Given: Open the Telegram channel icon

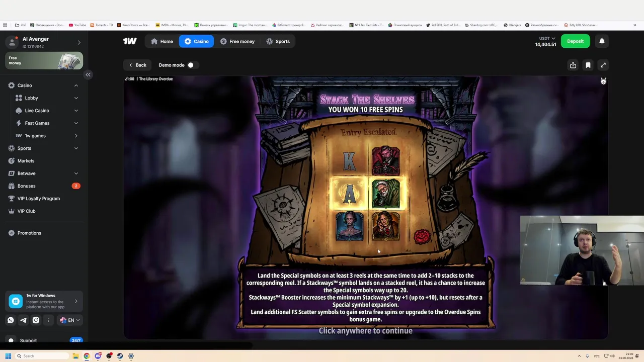Looking at the screenshot, I should (x=23, y=320).
